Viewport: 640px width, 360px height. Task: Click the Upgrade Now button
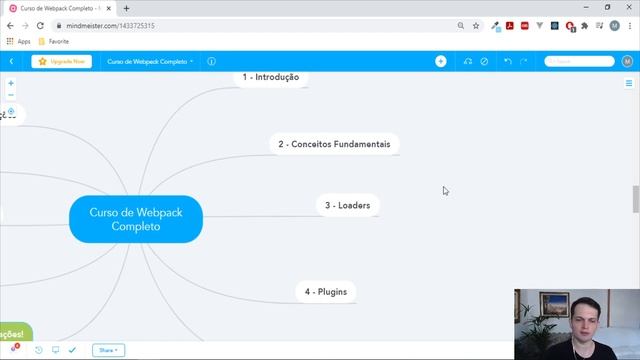62,62
